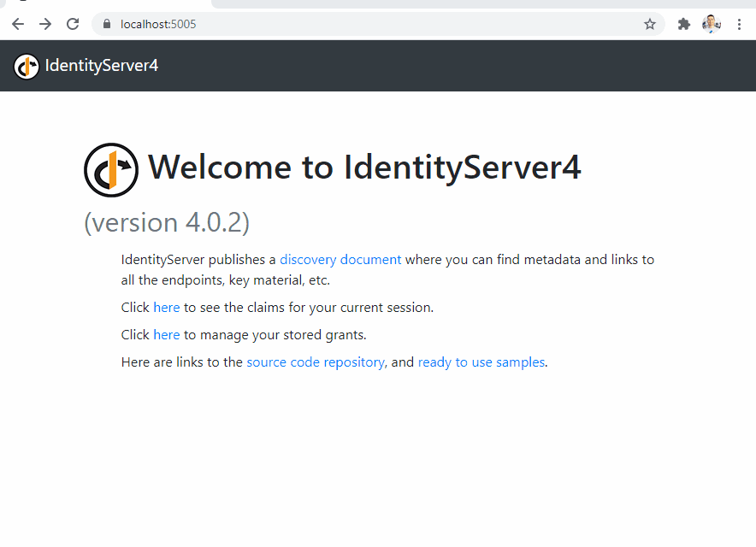View site information via lock icon
Viewport: 756px width, 547px height.
coord(107,24)
